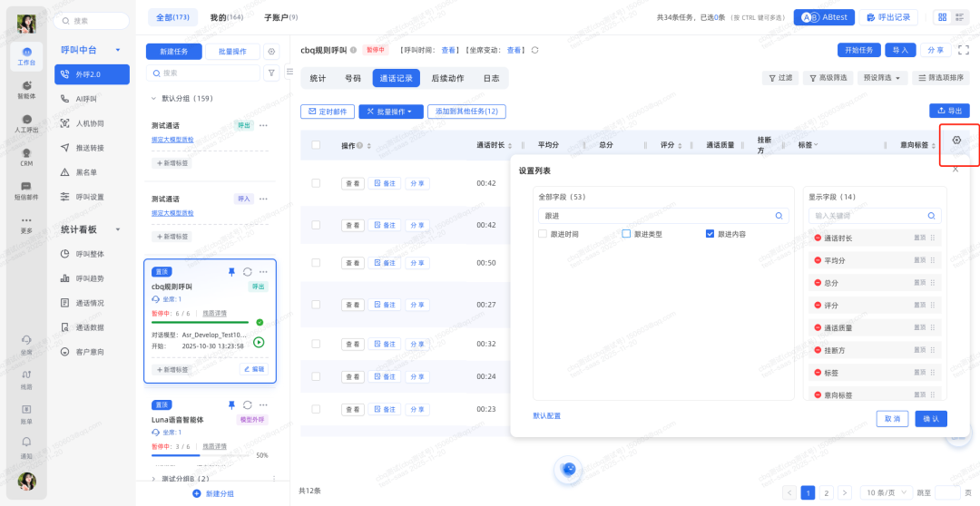The height and width of the screenshot is (506, 980).
Task: Click the fullscreen expand icon
Action: [962, 50]
